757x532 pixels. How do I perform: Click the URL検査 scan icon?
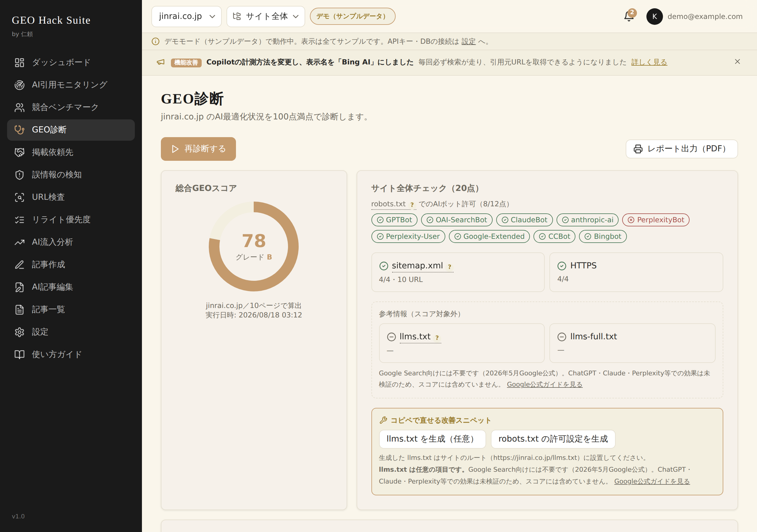point(20,197)
